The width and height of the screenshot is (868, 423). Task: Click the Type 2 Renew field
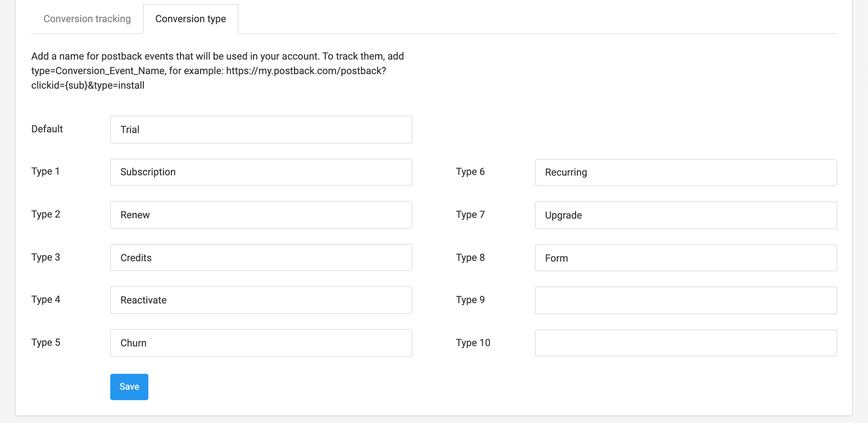click(261, 215)
